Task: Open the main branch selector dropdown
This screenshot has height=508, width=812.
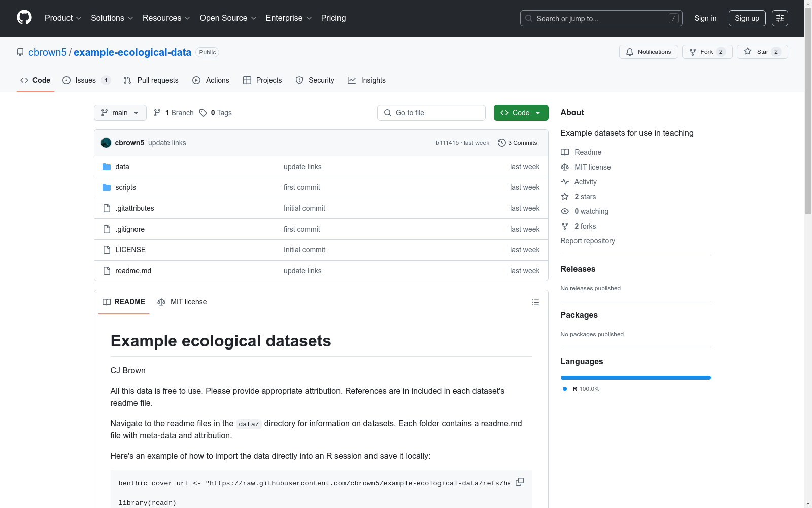Action: coord(120,113)
